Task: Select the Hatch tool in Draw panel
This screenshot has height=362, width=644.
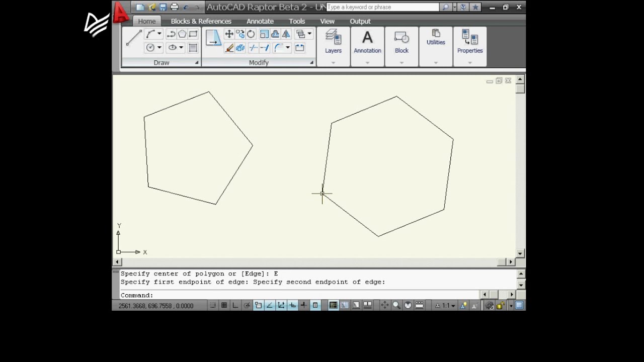Action: [x=193, y=48]
